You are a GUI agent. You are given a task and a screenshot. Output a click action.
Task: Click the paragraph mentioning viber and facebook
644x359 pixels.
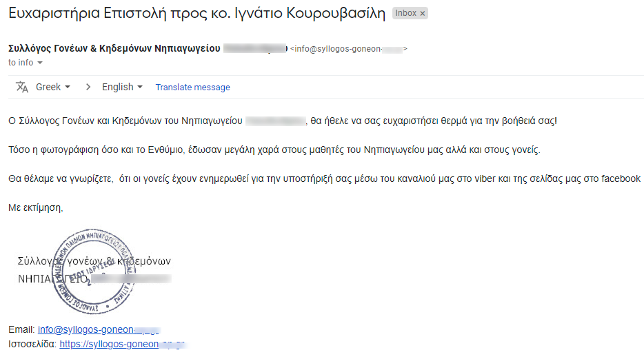[324, 178]
